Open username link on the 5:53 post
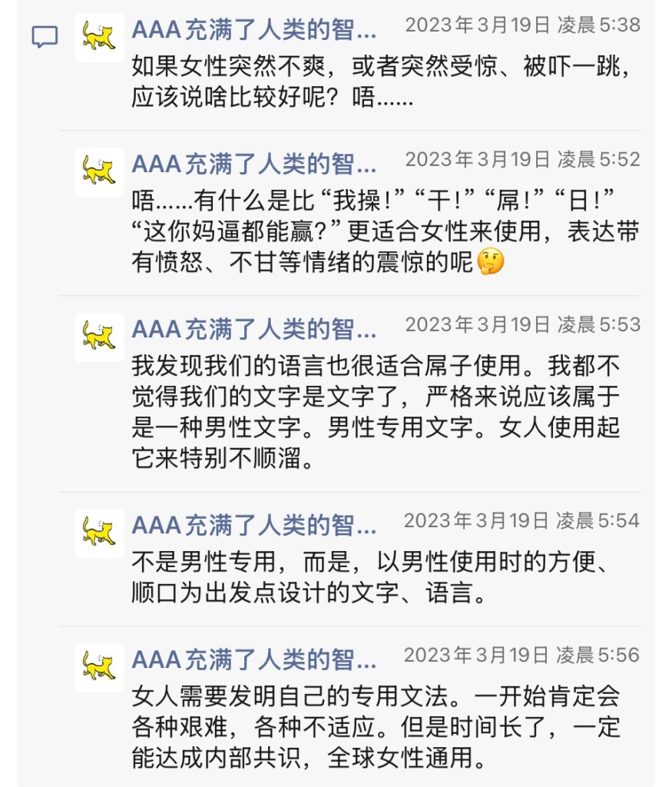The height and width of the screenshot is (787, 672). pos(254,329)
